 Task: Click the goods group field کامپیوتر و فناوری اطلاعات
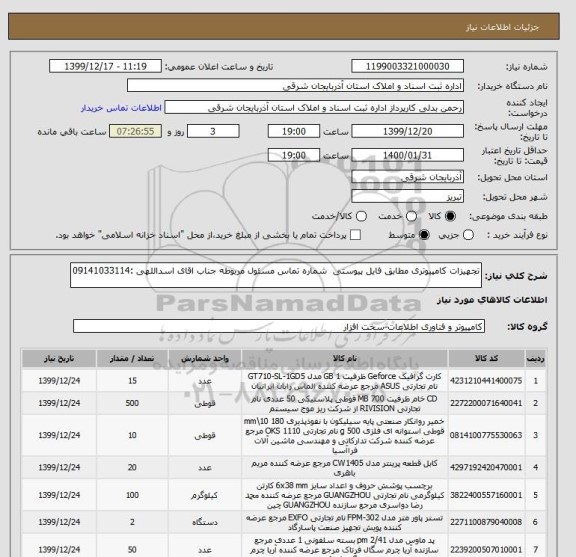279,326
